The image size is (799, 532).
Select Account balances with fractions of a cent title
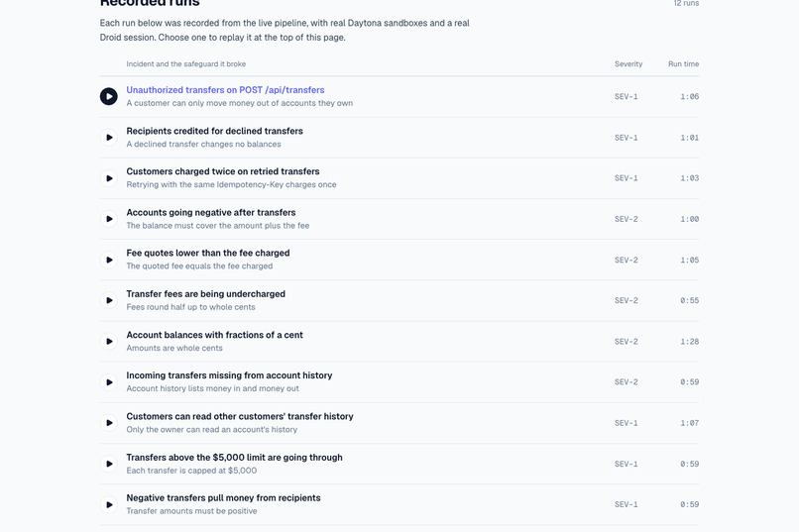pyautogui.click(x=214, y=335)
